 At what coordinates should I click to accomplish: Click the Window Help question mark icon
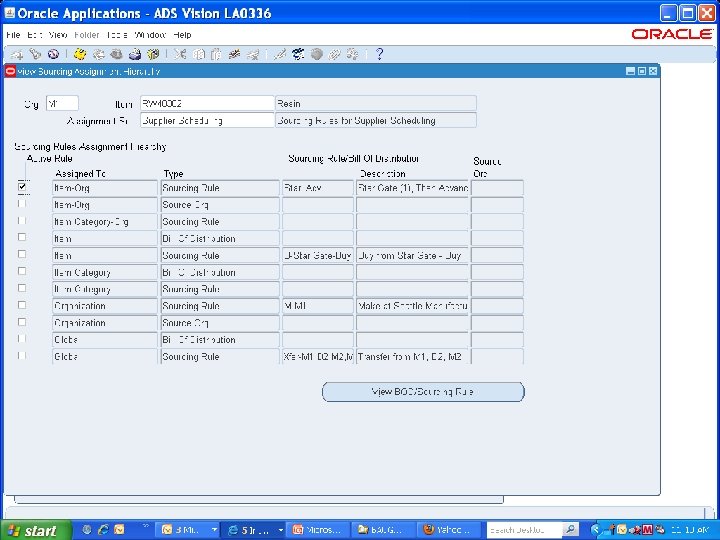379,54
